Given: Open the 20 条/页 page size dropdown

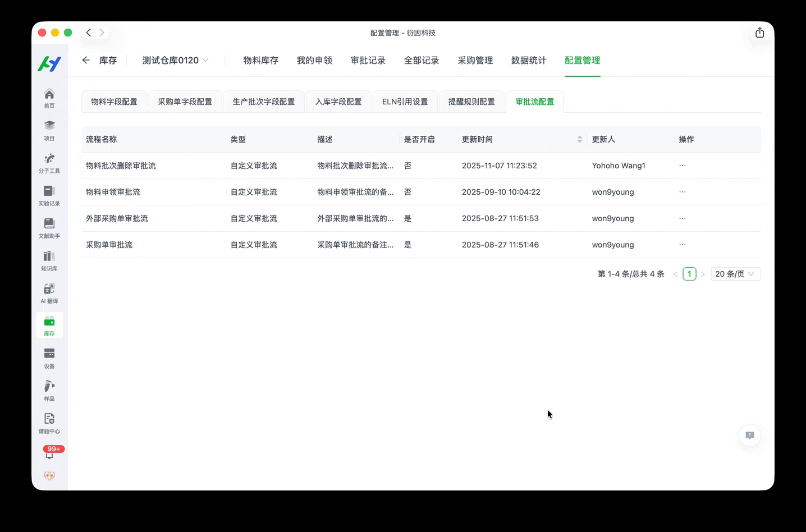Looking at the screenshot, I should pos(735,274).
